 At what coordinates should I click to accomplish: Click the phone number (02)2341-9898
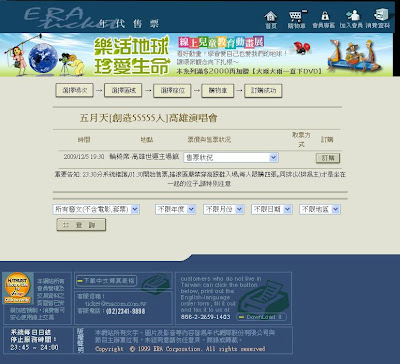pyautogui.click(x=126, y=311)
